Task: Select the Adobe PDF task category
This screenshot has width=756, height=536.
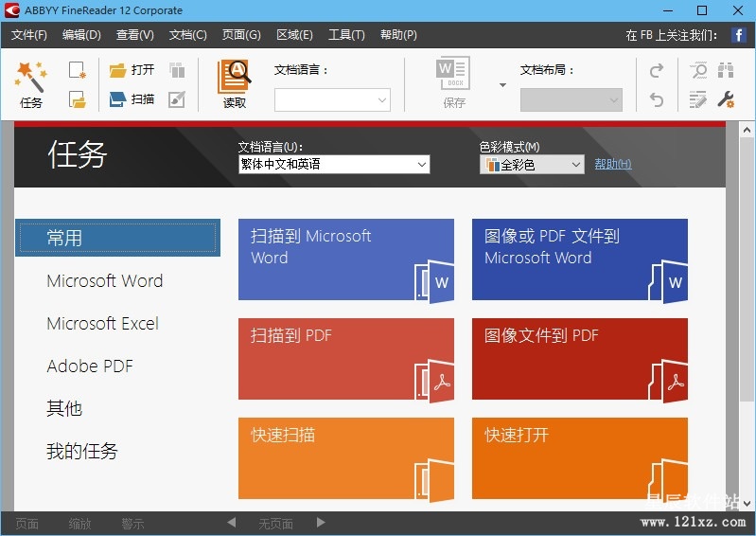Action: click(x=90, y=366)
